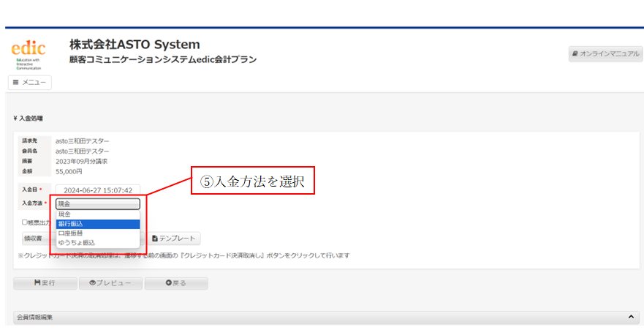
Task: Choose 口座振替 in the dropdown list
Action: pyautogui.click(x=98, y=233)
